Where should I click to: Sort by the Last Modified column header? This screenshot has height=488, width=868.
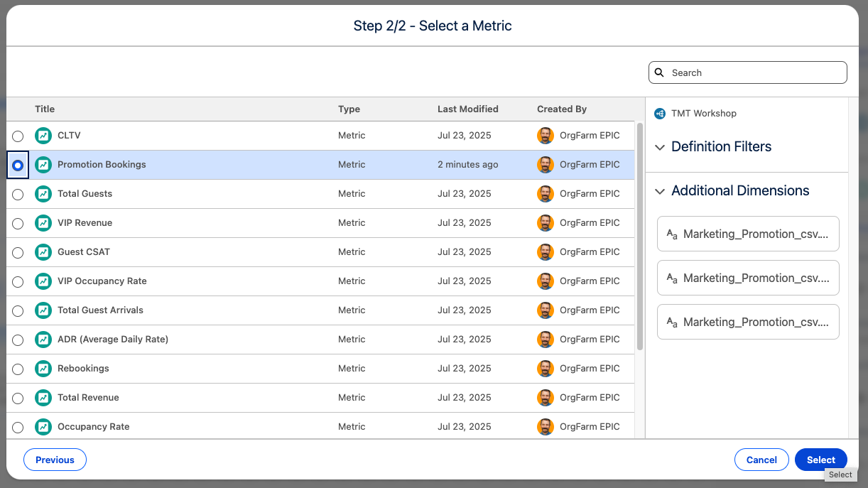pyautogui.click(x=467, y=109)
